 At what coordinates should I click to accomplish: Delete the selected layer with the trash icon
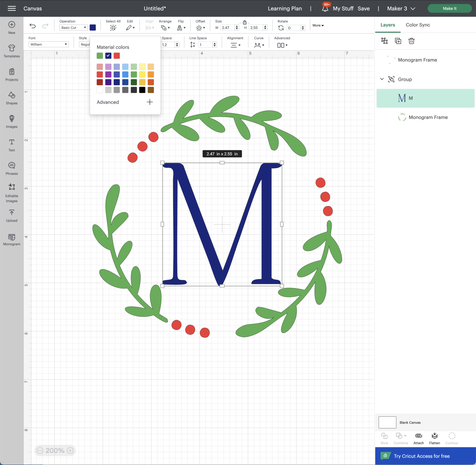tap(411, 41)
